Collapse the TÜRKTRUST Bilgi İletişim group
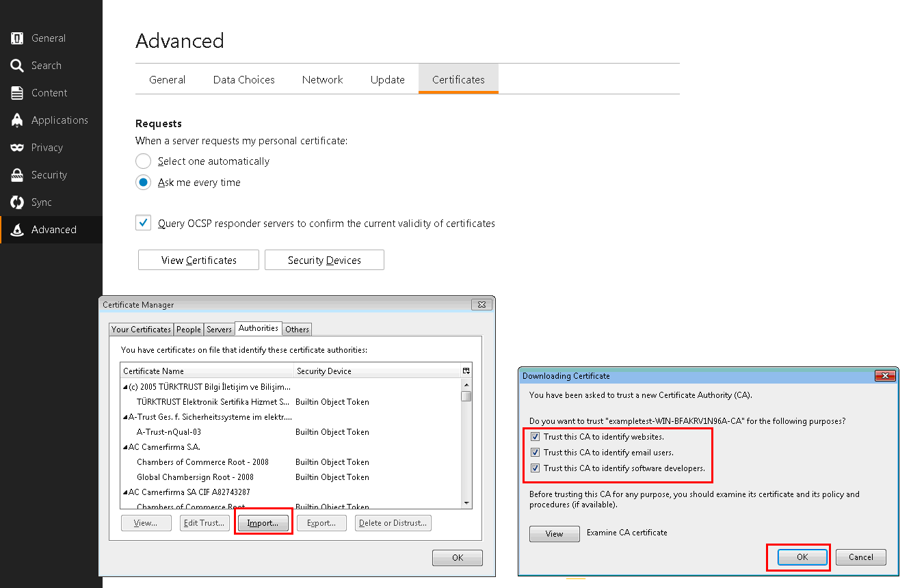911x588 pixels. (x=125, y=387)
